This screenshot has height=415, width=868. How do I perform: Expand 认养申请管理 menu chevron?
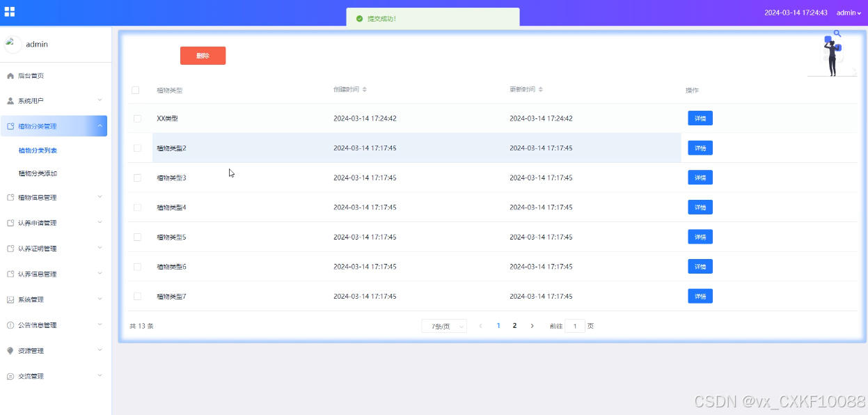point(100,223)
